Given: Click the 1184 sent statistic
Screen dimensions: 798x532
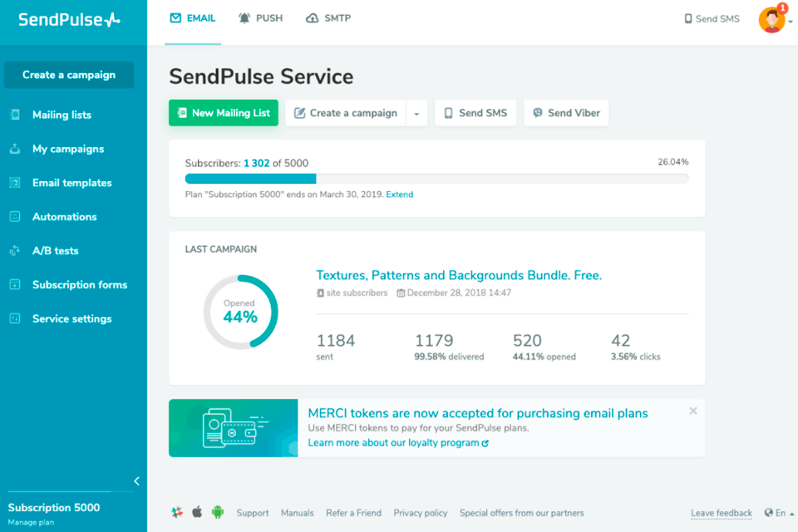Looking at the screenshot, I should (336, 346).
